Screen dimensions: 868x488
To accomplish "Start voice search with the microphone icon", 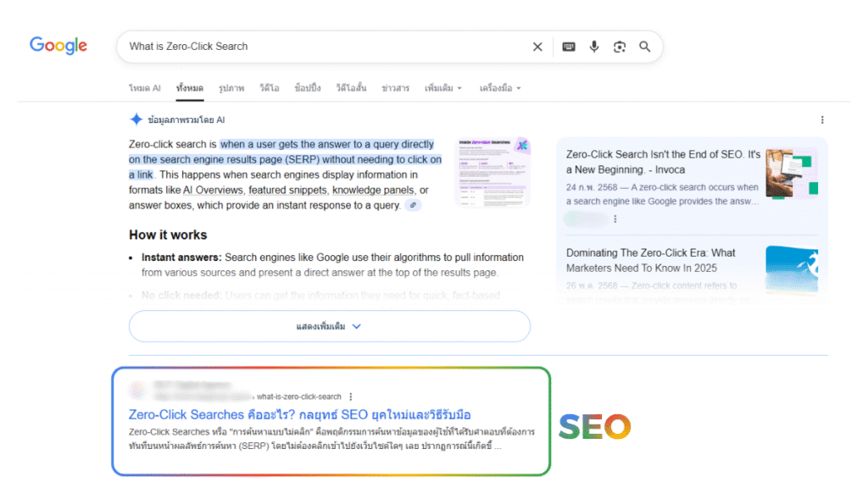I will pyautogui.click(x=594, y=47).
